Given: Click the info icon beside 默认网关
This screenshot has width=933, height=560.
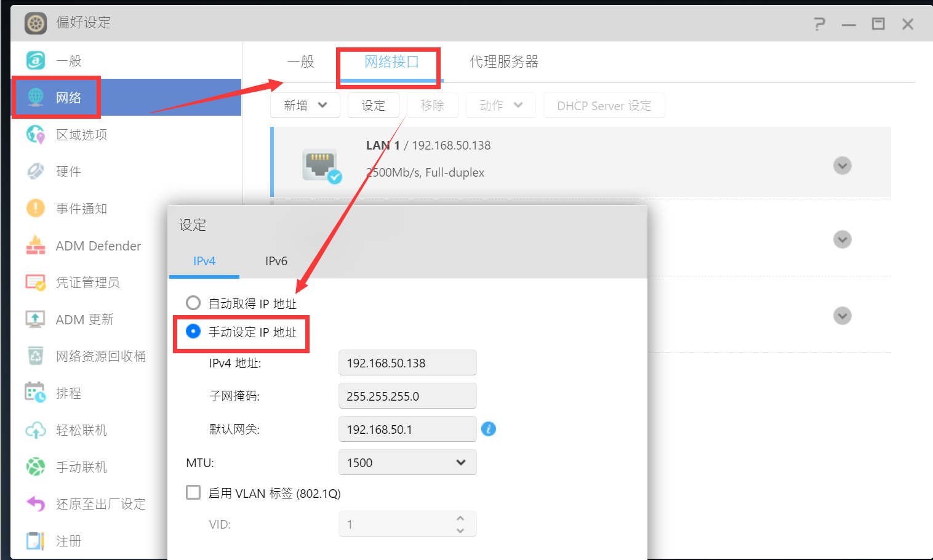Looking at the screenshot, I should (489, 429).
